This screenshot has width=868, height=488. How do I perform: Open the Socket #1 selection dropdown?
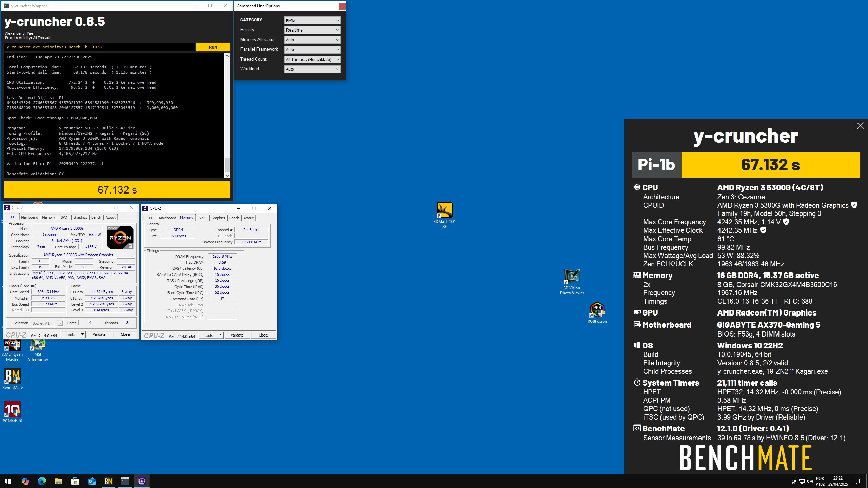click(47, 323)
